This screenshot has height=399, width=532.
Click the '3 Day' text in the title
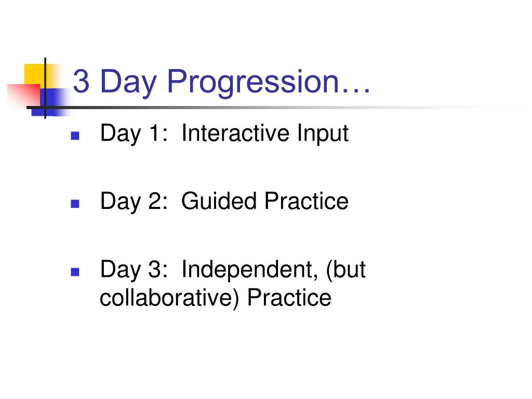click(115, 83)
